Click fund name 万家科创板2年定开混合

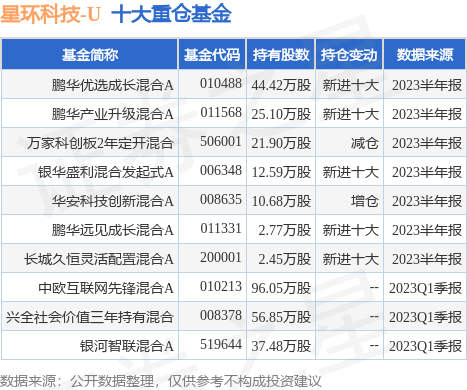100,143
